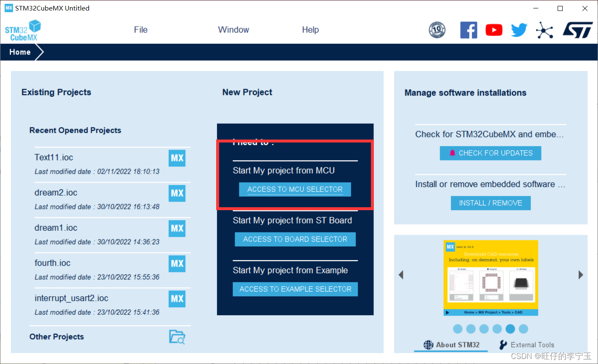Click the MX icon beside dream2.ioc
This screenshot has height=364, width=598.
coord(177,193)
